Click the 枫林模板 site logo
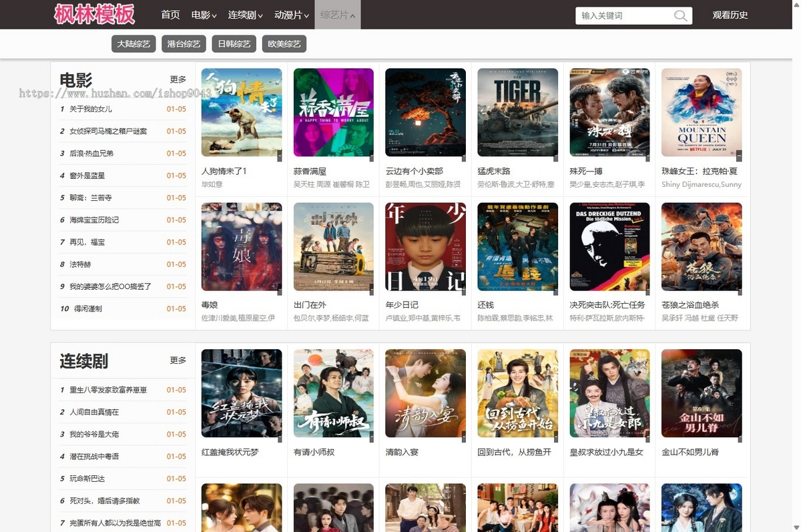This screenshot has width=801, height=532. coord(94,14)
